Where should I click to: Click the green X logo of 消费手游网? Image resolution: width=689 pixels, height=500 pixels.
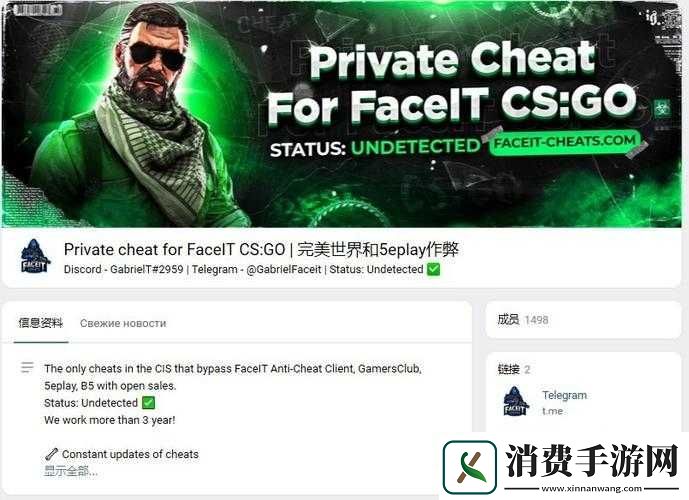(x=469, y=467)
